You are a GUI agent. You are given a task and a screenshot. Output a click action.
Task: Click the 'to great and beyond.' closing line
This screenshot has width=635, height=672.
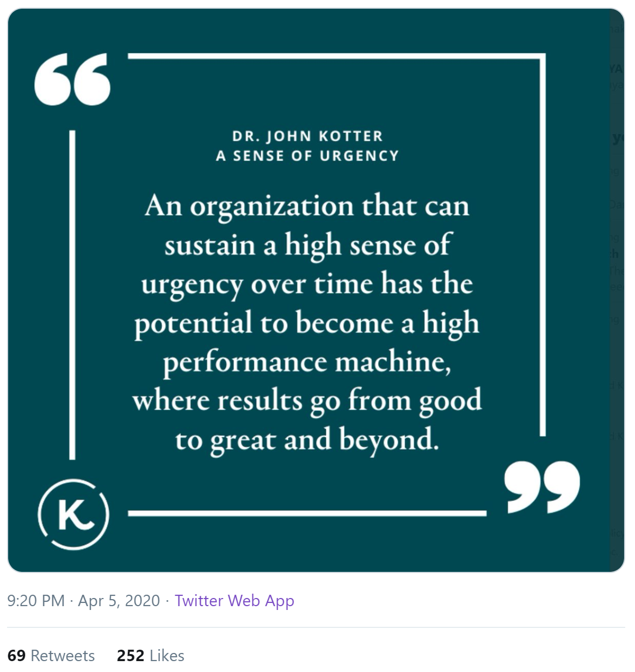tap(307, 440)
